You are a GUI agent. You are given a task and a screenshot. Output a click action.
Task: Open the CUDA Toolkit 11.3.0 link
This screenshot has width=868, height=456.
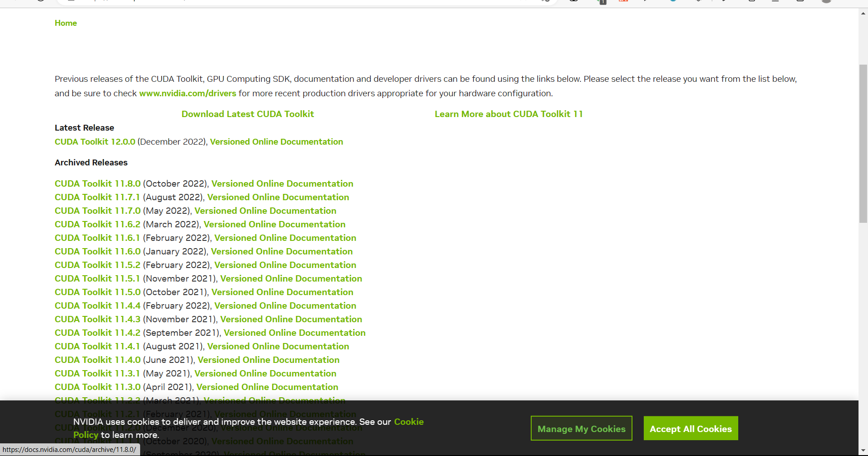(x=98, y=387)
